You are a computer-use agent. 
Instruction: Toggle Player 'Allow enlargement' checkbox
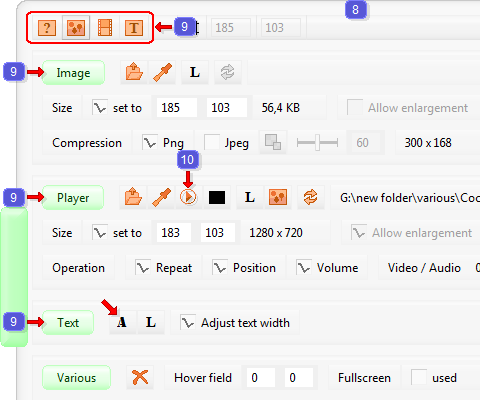359,232
